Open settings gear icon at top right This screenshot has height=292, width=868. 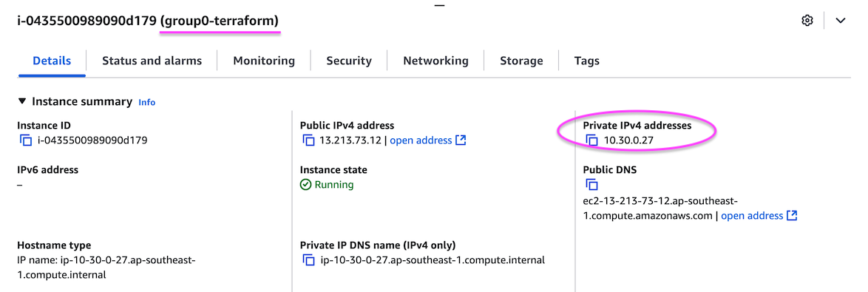(807, 21)
